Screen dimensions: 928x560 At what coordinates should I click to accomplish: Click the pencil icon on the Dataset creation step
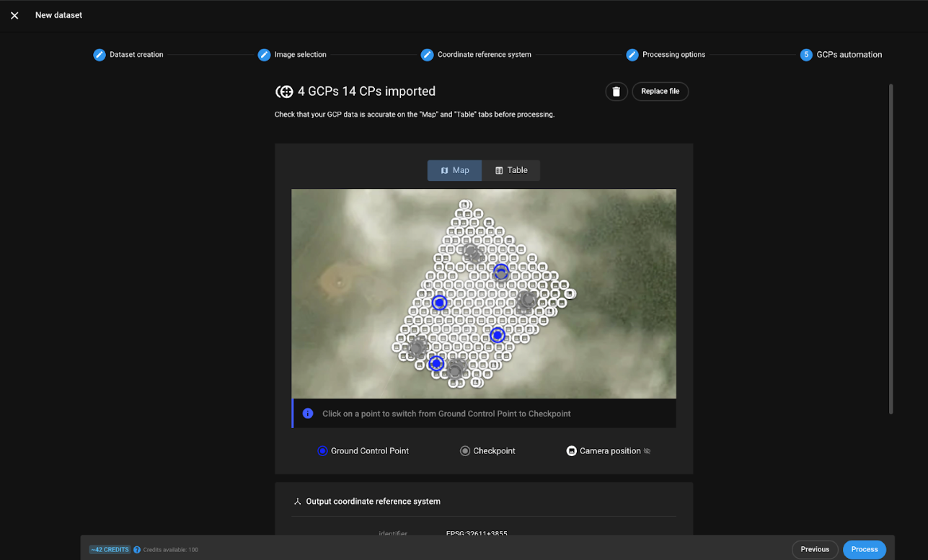[99, 54]
